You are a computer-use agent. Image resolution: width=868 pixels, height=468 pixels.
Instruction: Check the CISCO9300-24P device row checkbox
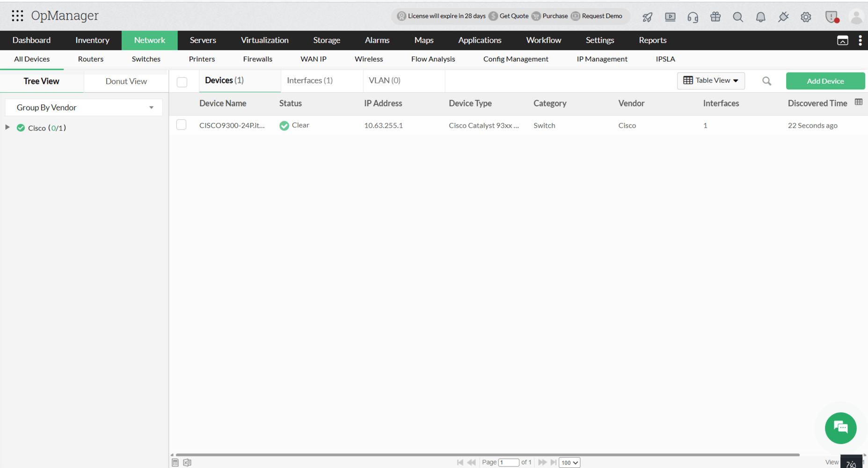[181, 125]
